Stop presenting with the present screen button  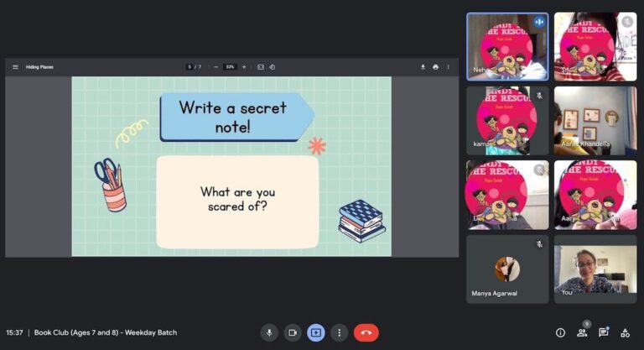316,332
